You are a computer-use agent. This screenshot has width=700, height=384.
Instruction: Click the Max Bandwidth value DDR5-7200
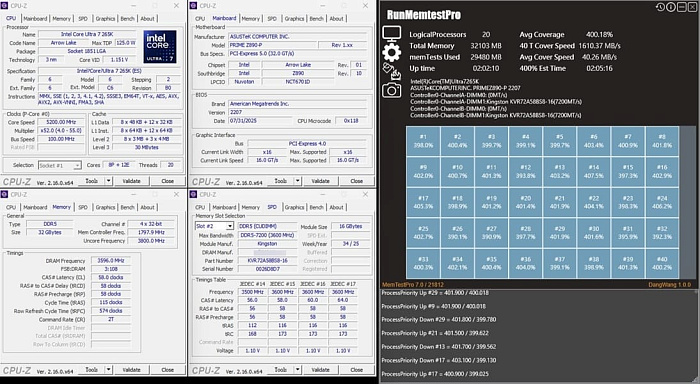pyautogui.click(x=267, y=235)
